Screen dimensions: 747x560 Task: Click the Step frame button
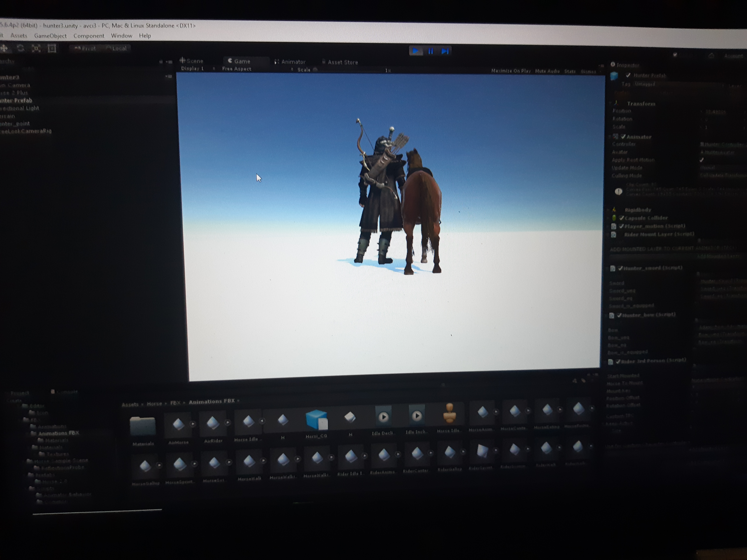(445, 51)
